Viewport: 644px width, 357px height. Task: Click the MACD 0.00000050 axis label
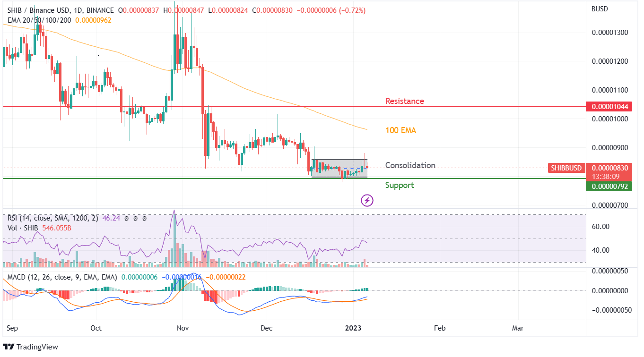point(610,271)
